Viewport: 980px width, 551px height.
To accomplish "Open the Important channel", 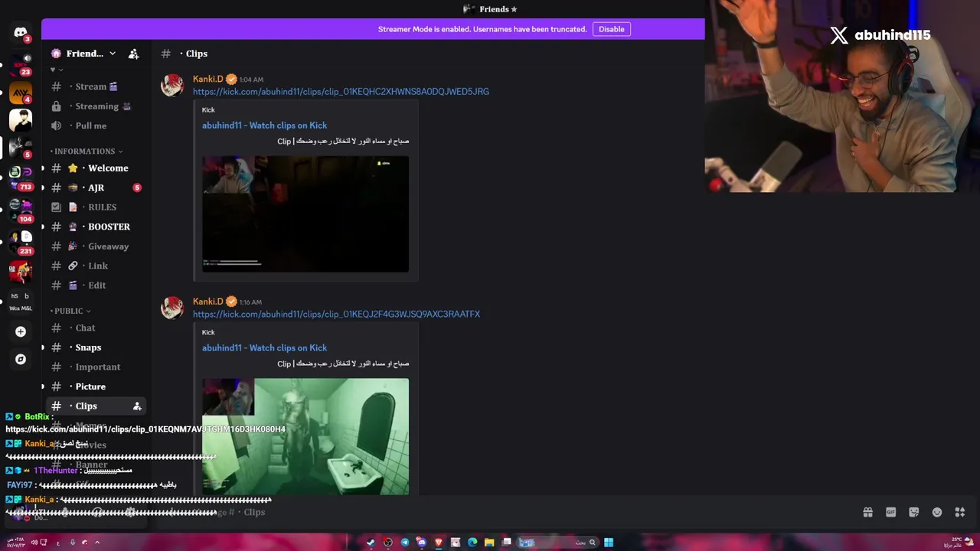I will (96, 367).
